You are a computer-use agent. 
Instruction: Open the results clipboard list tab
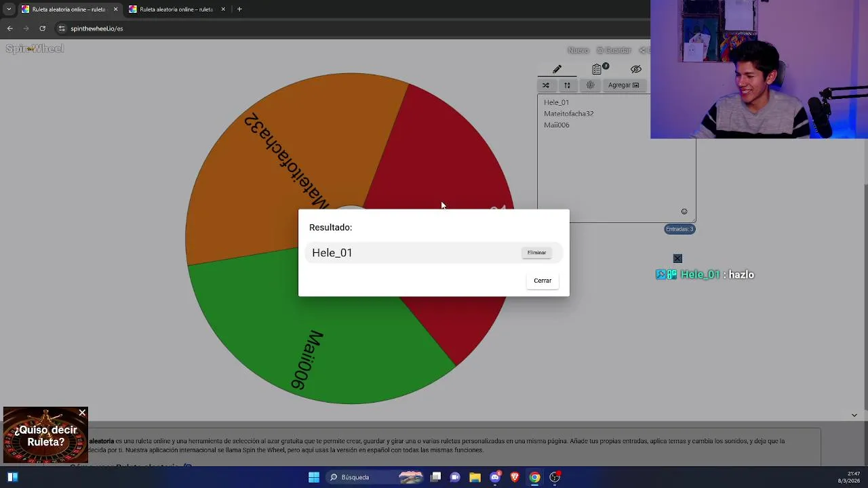[x=598, y=69]
